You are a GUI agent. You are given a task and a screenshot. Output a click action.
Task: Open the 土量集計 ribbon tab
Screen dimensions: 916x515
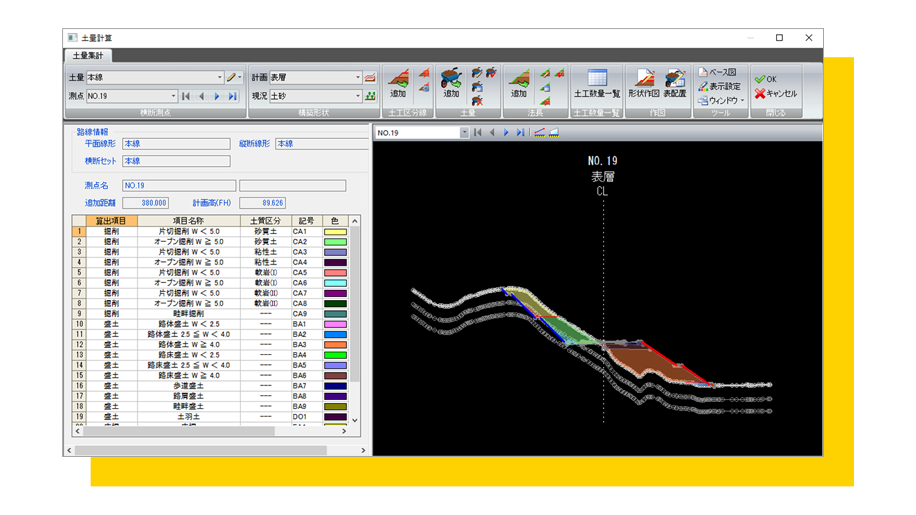pos(88,55)
